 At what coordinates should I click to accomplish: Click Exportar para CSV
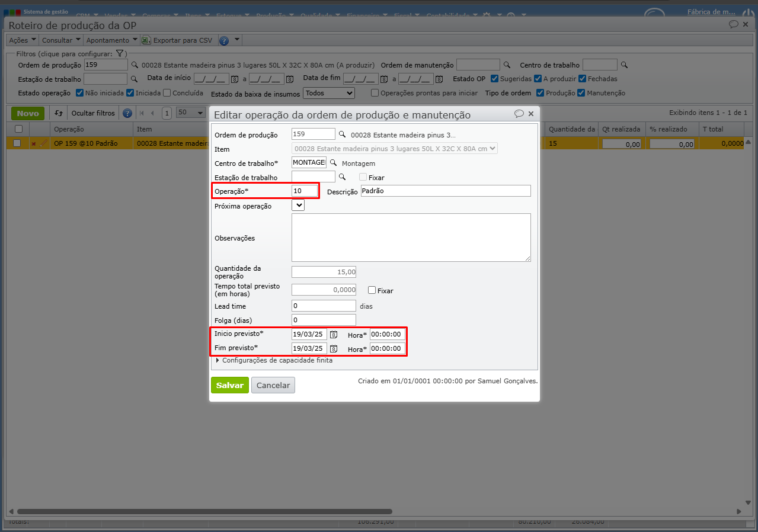[177, 40]
